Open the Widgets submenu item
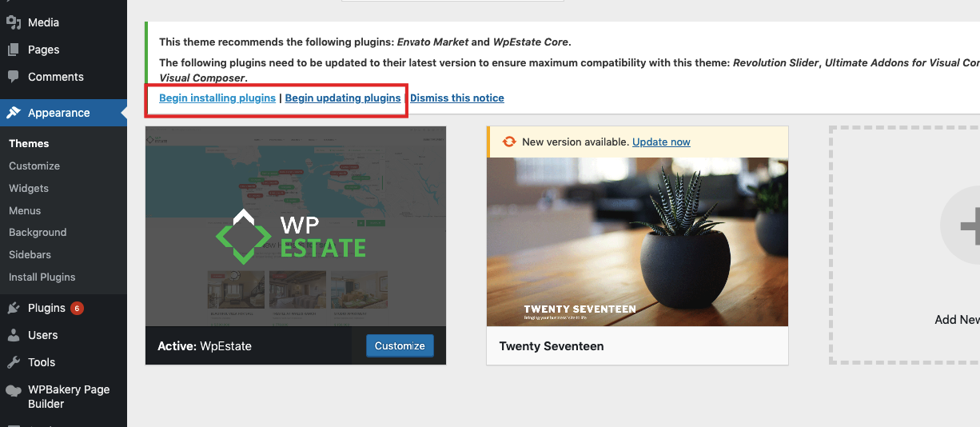980x427 pixels. (x=29, y=188)
